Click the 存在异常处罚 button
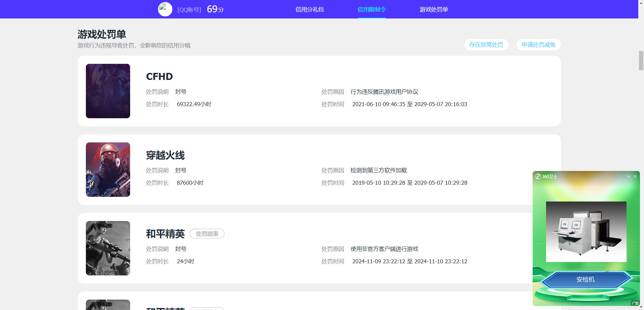This screenshot has height=310, width=644. click(486, 45)
